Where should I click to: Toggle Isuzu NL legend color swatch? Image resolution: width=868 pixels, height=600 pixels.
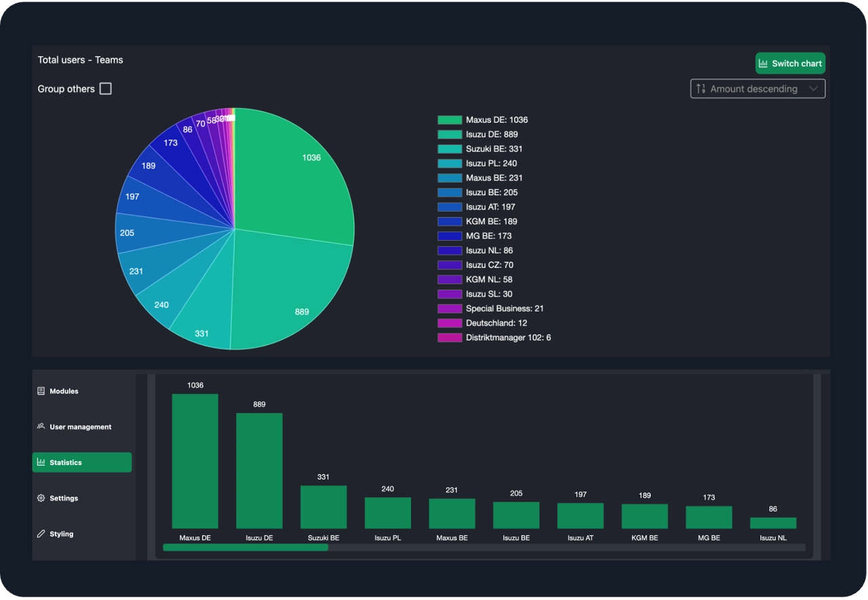point(450,251)
